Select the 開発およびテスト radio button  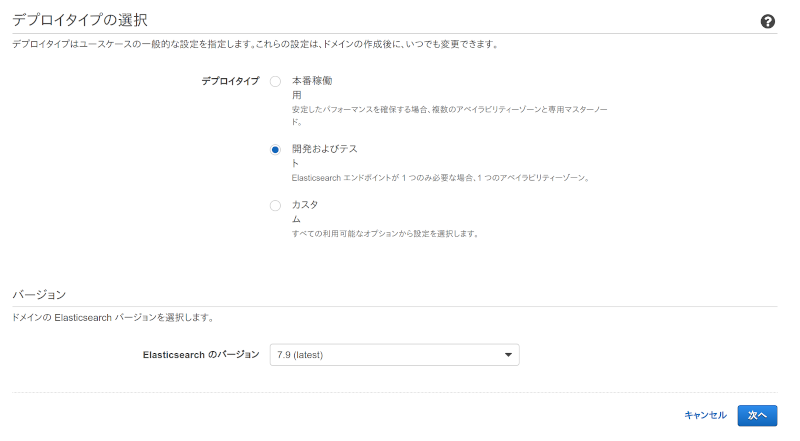pyautogui.click(x=275, y=150)
